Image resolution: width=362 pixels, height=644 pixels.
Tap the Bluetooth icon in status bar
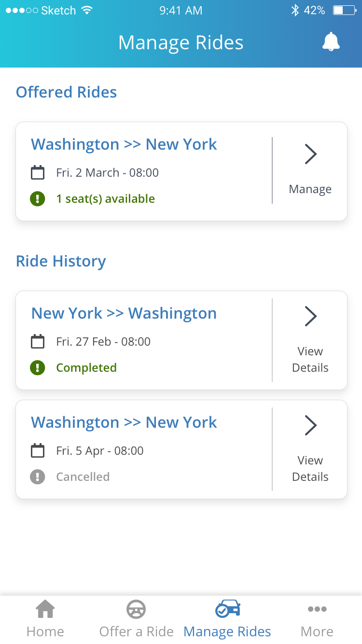295,10
